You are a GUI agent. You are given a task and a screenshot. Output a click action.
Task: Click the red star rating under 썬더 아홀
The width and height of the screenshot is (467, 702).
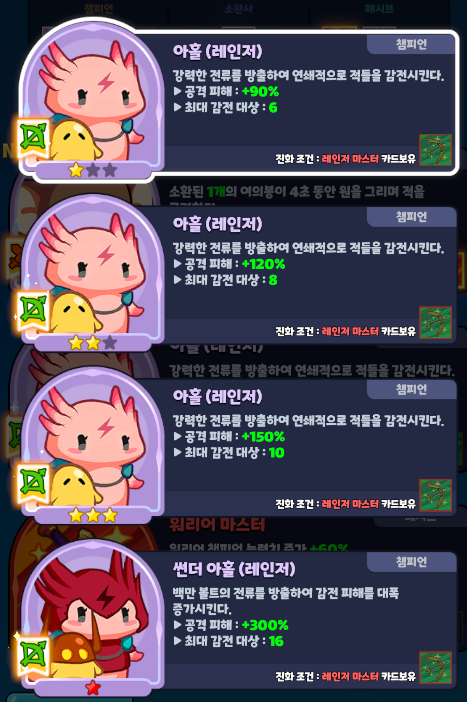click(x=93, y=687)
